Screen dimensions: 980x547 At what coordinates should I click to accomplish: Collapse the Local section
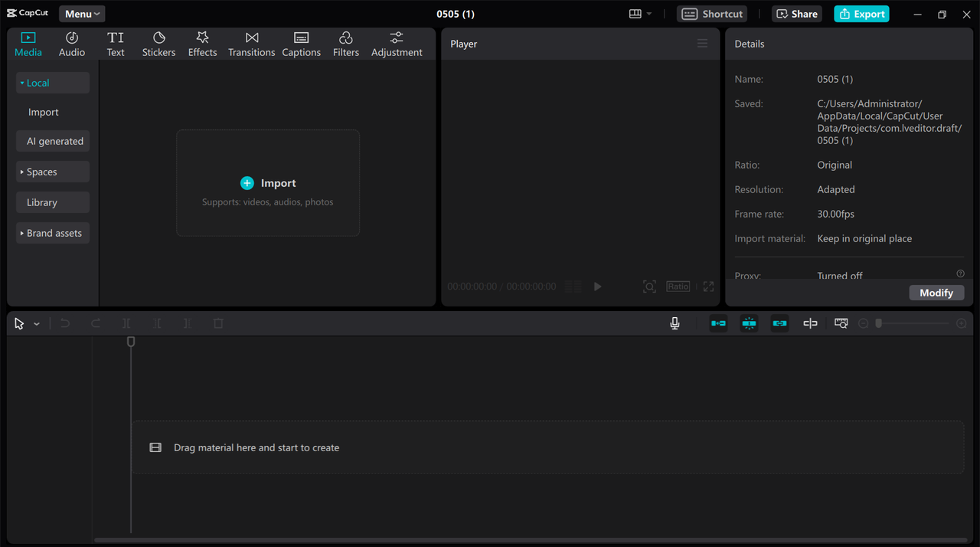(x=53, y=83)
